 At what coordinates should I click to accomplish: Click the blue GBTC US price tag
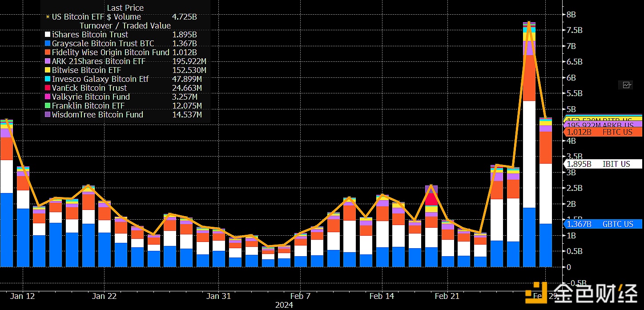(603, 224)
